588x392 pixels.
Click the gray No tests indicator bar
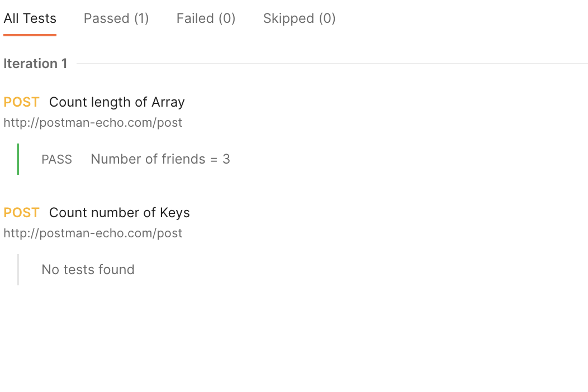[17, 269]
